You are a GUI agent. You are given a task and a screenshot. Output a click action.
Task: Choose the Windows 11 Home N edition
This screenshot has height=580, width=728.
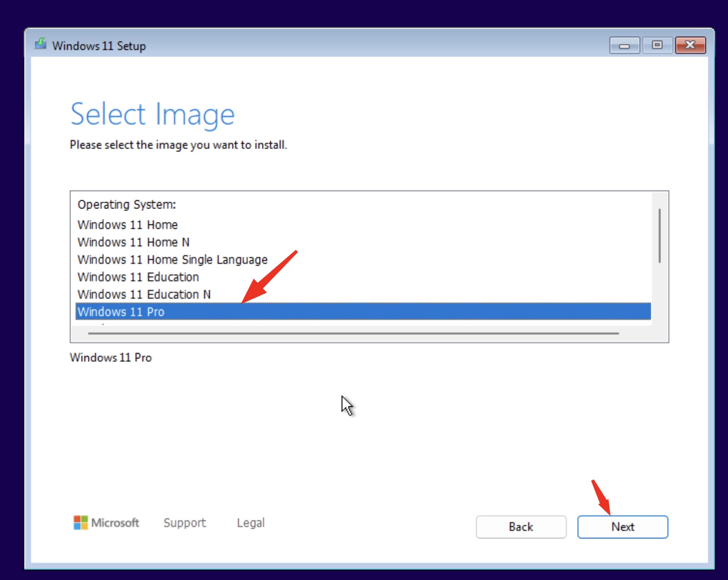[x=133, y=242]
